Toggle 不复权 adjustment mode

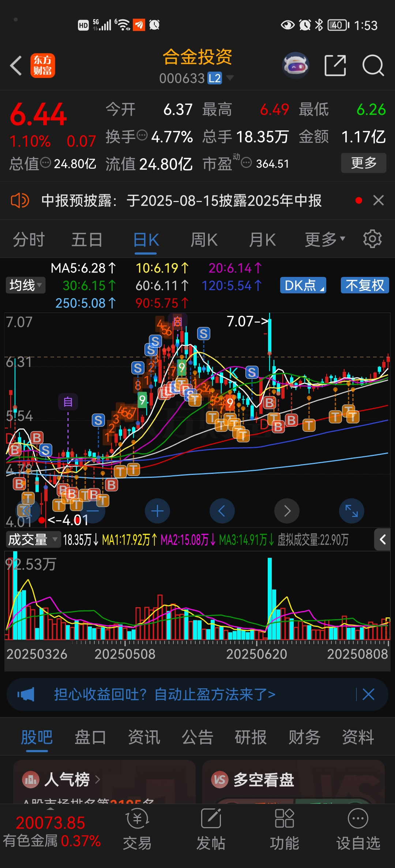point(365,285)
